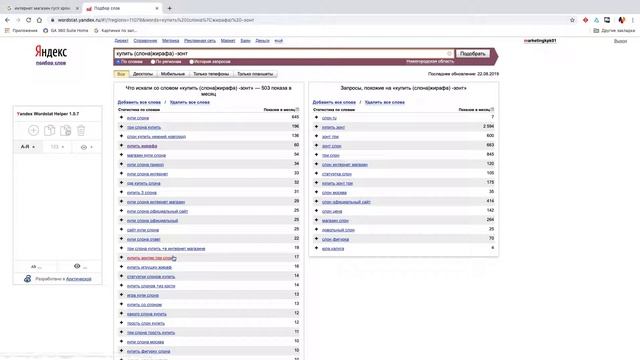Select the 'История запросов' radio option
The image size is (640, 360).
point(191,62)
